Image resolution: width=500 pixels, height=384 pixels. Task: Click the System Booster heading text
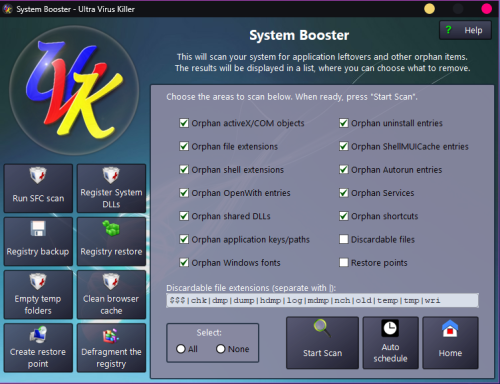[x=299, y=35]
